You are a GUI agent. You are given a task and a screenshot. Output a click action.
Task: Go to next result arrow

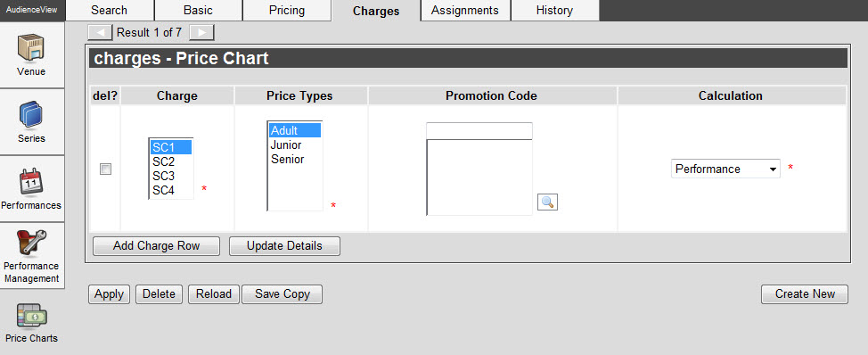click(201, 33)
